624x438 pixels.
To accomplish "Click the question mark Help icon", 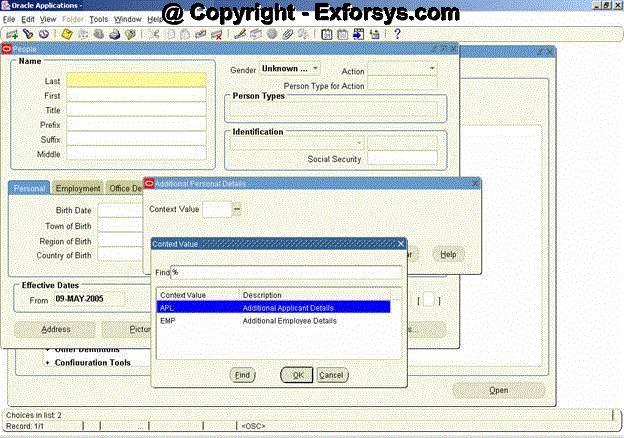I will [397, 33].
